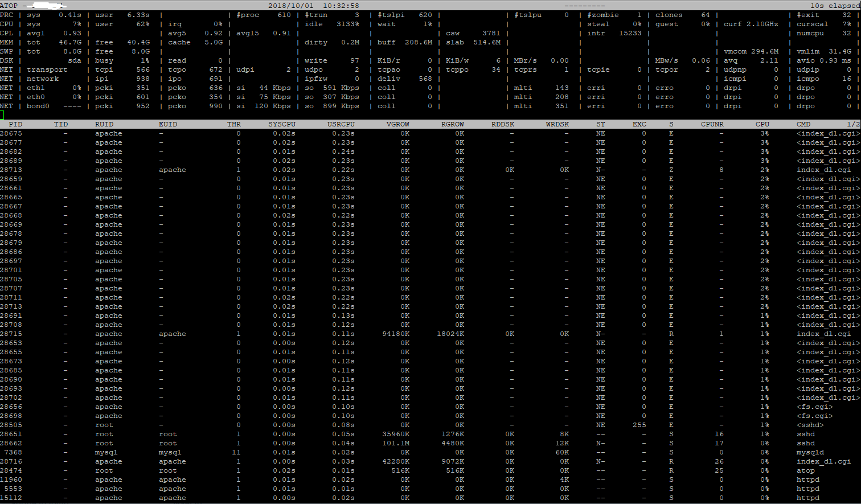Image resolution: width=861 pixels, height=504 pixels.
Task: Select the eth0 interface name
Action: coord(36,97)
